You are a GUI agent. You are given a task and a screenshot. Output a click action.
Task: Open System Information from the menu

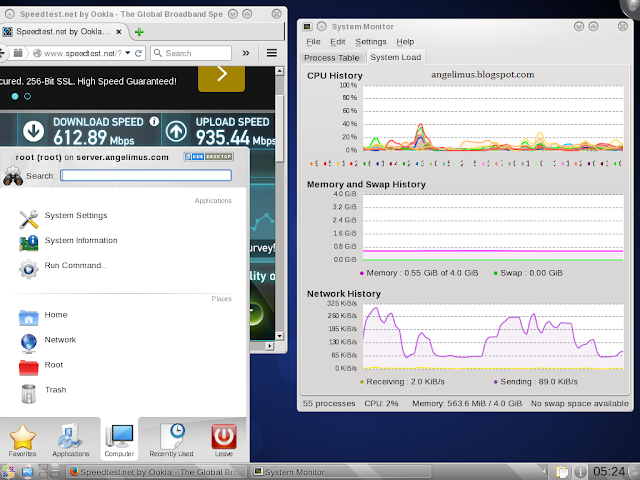[x=68, y=242]
